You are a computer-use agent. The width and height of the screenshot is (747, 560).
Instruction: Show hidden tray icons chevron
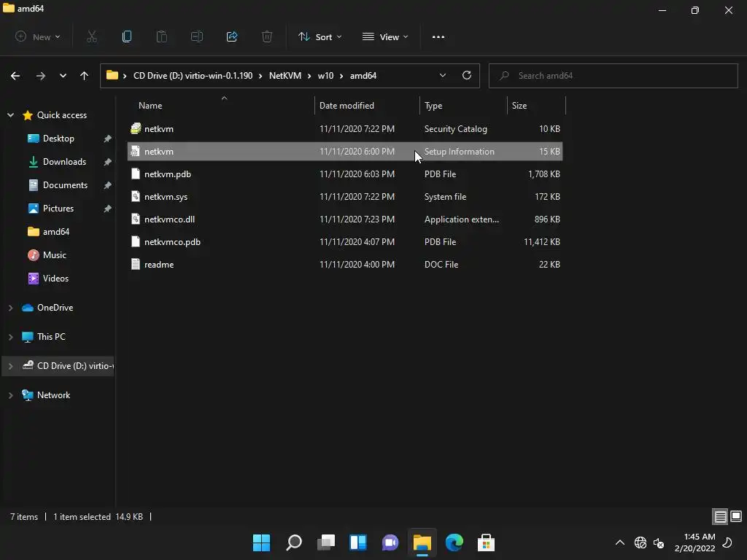tap(620, 542)
